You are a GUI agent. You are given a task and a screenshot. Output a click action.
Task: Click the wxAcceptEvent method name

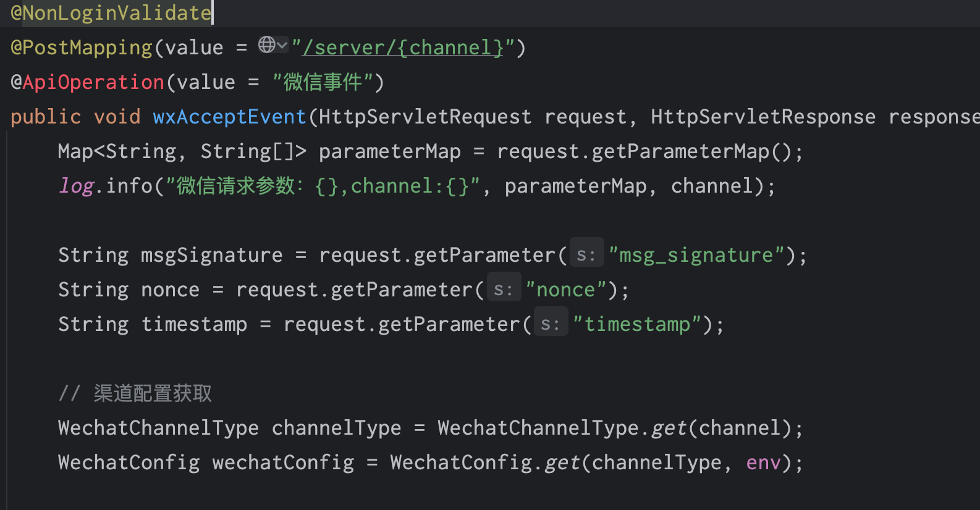pos(230,117)
